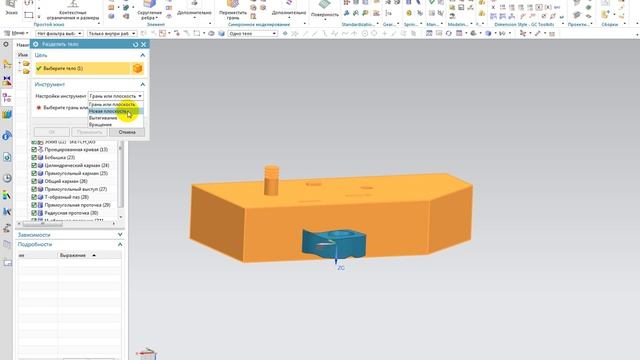This screenshot has height=360, width=640.
Task: Uncheck Бобышка (23) feature
Action: tap(34, 158)
